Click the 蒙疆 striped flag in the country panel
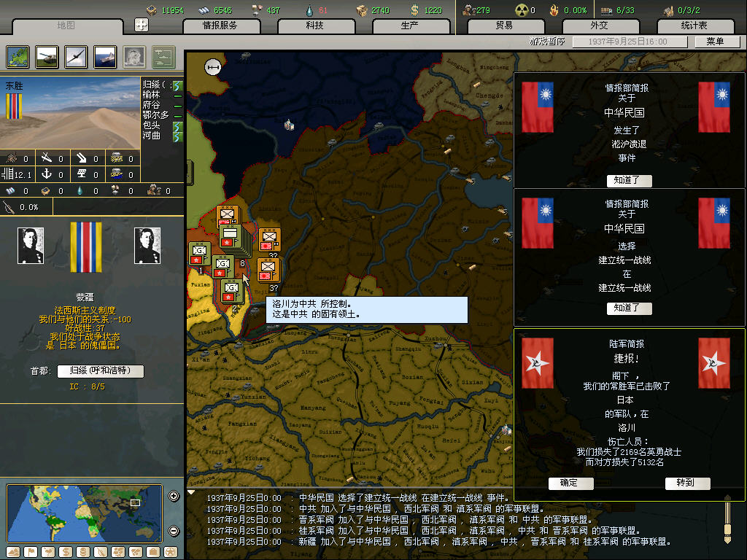 pyautogui.click(x=86, y=247)
